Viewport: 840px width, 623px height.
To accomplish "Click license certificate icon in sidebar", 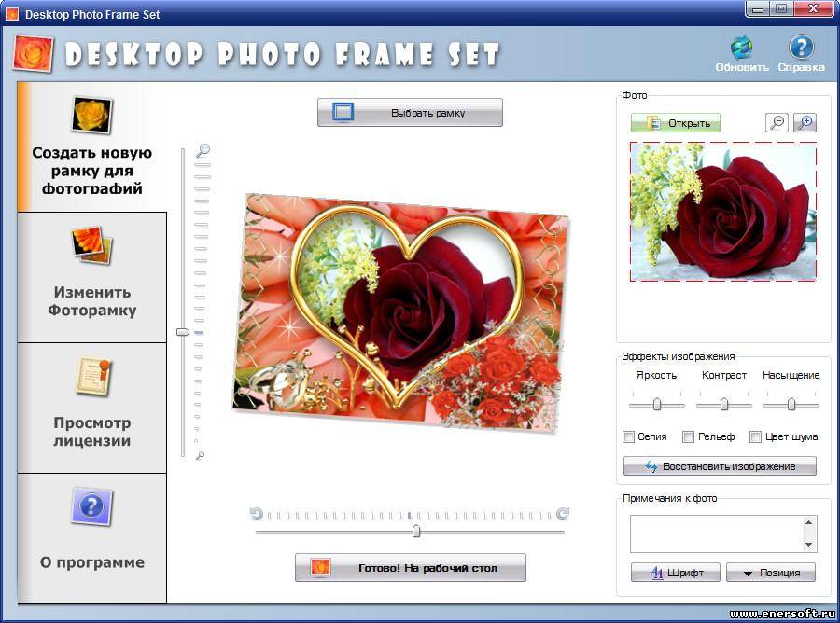I will (93, 376).
